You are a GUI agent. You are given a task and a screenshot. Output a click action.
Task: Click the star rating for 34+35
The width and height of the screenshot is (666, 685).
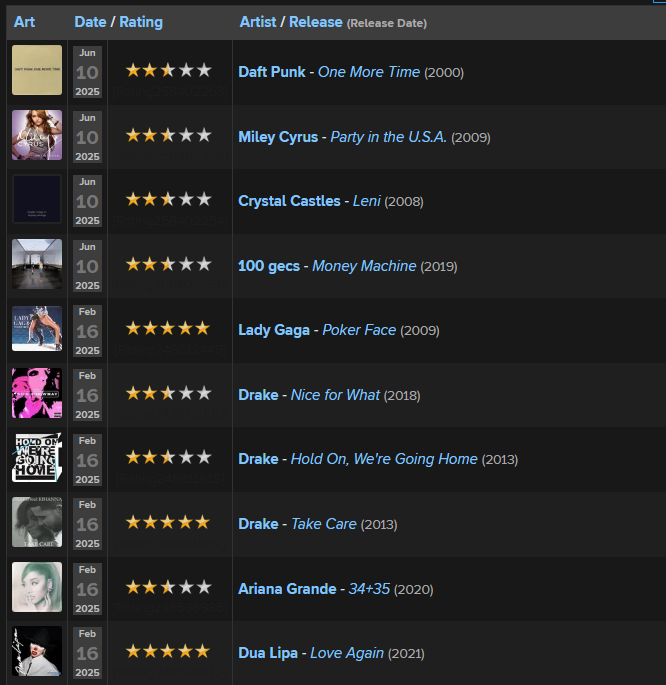coord(168,587)
